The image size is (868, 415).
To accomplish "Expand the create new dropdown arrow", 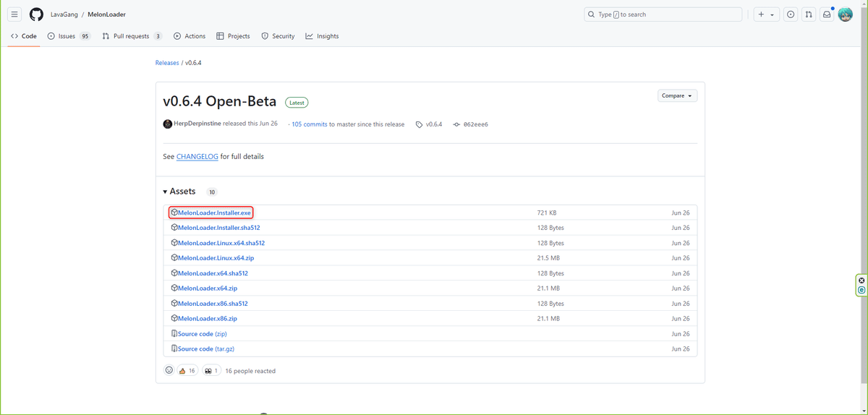I will 773,14.
